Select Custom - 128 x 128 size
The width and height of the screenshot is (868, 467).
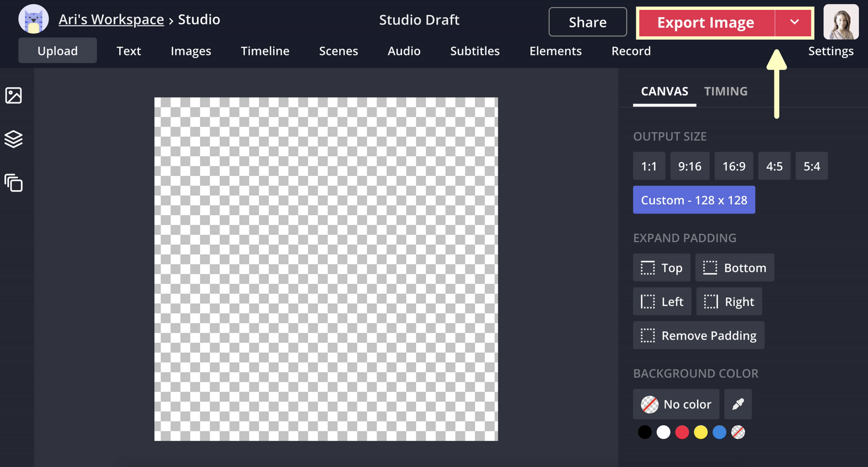point(694,200)
